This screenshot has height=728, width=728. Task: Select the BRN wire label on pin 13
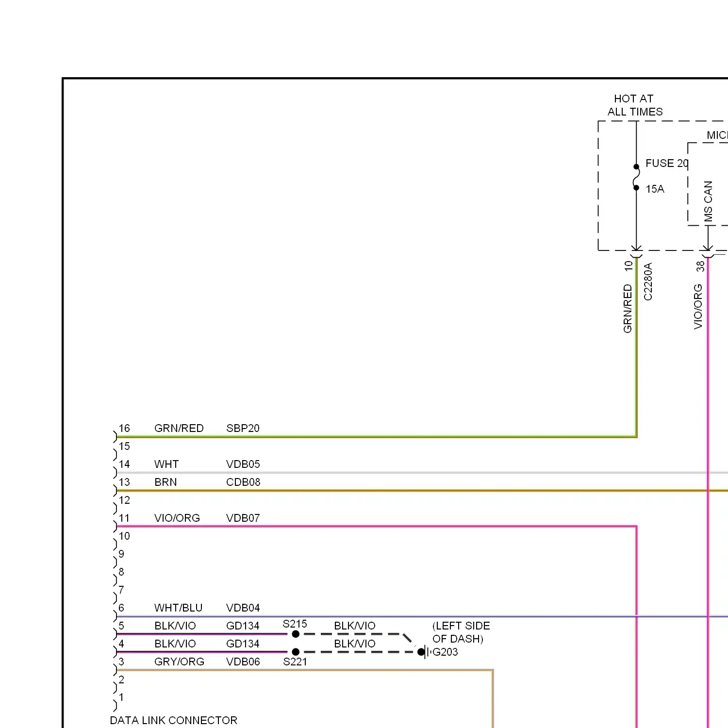click(x=165, y=482)
